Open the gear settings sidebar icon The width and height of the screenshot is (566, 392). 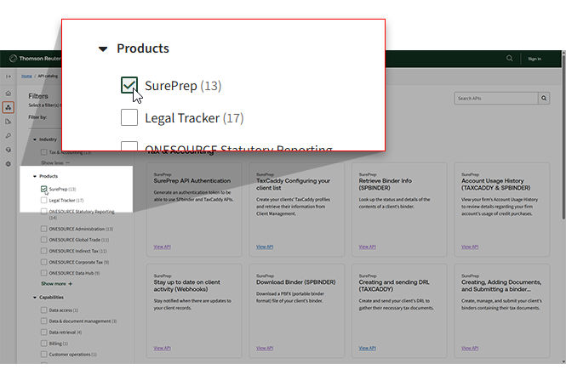pyautogui.click(x=9, y=164)
